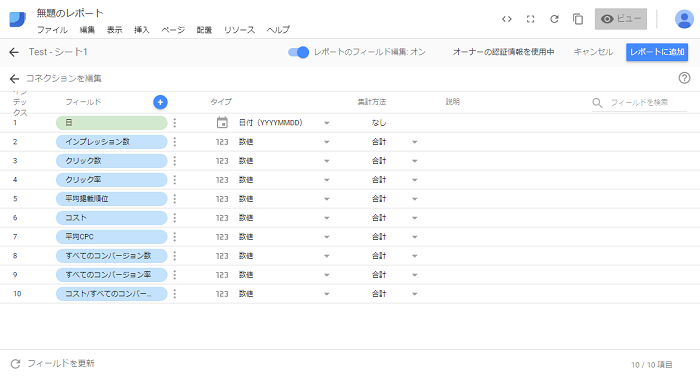This screenshot has height=377, width=700.
Task: Click the refresh icon beside フィールドを更新
Action: (15, 364)
